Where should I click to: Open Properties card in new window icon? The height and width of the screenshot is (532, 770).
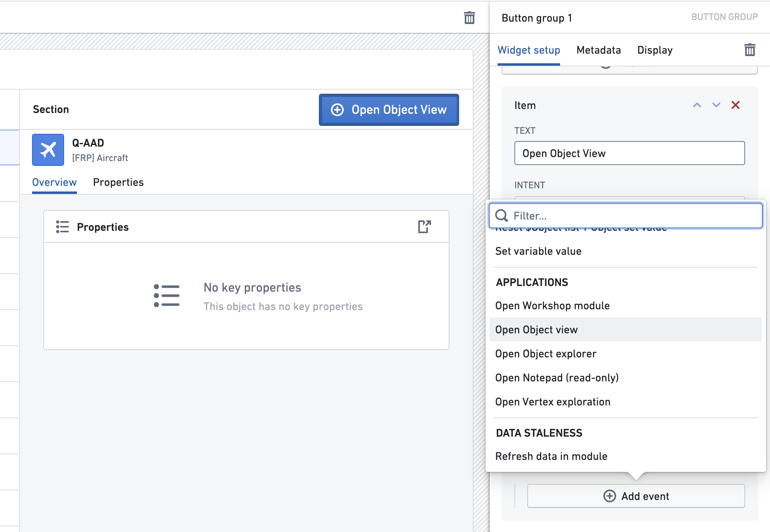point(424,227)
